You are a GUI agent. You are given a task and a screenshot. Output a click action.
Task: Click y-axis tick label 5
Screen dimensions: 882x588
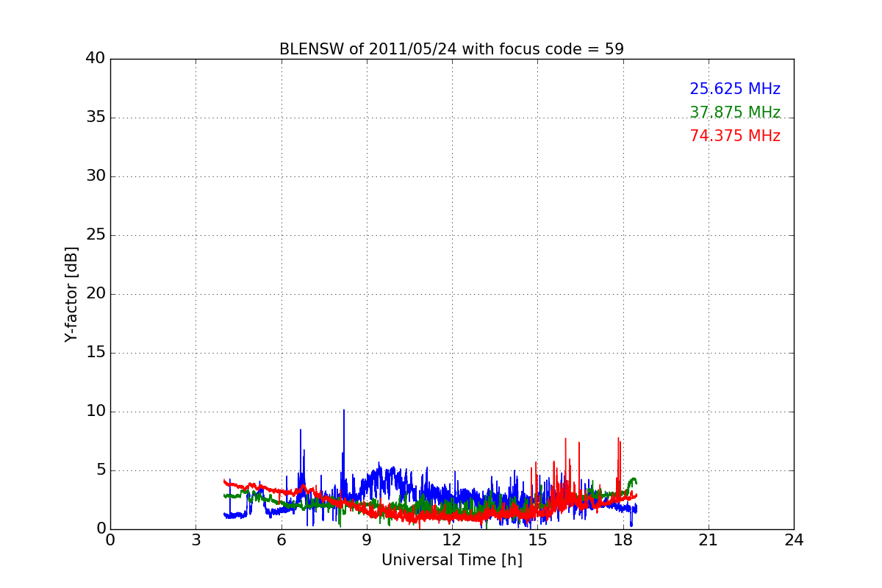101,470
